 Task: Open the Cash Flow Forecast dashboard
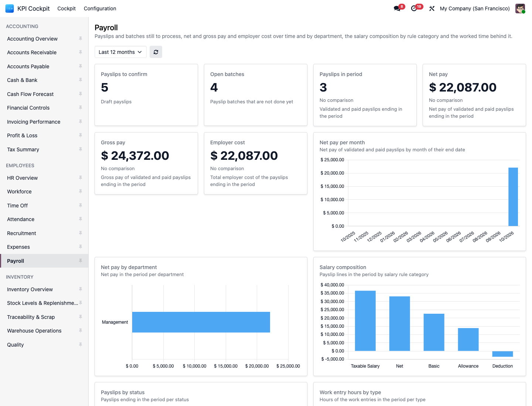pyautogui.click(x=44, y=94)
